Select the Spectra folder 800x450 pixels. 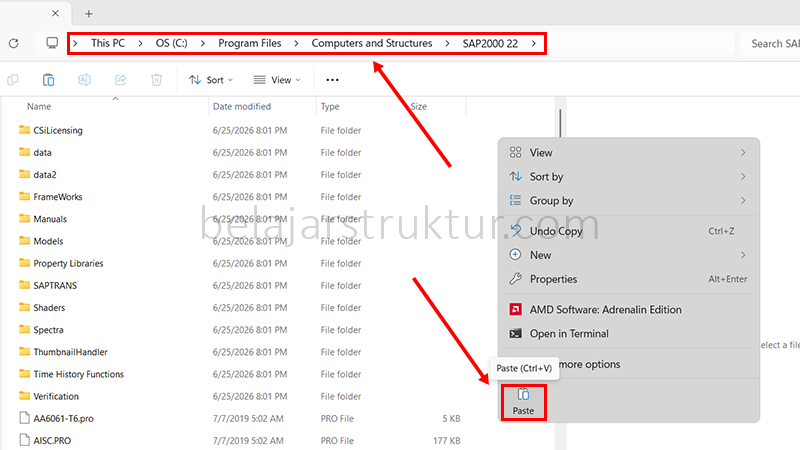click(48, 330)
